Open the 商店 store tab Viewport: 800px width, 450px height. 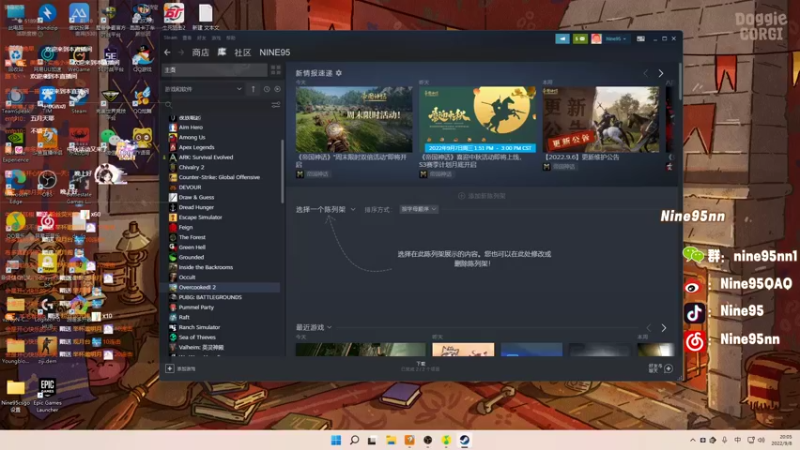point(201,53)
